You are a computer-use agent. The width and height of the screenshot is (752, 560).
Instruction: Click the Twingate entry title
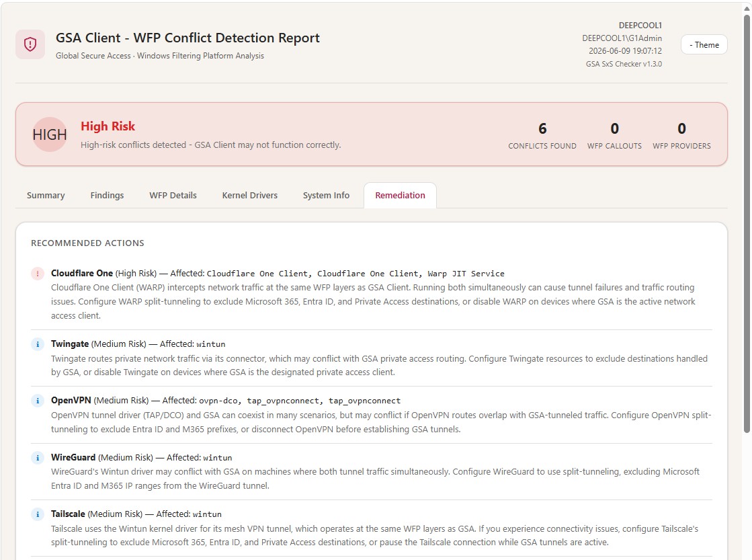(x=70, y=344)
